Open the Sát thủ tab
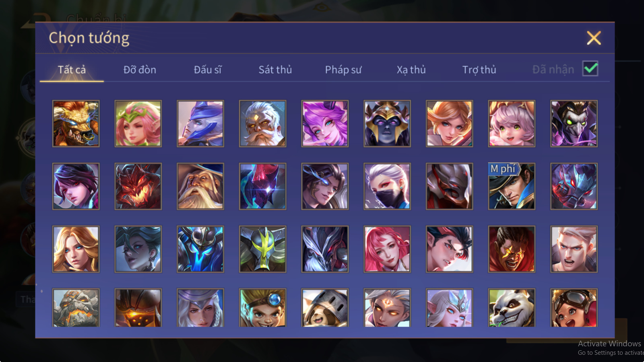The image size is (644, 362). point(275,70)
